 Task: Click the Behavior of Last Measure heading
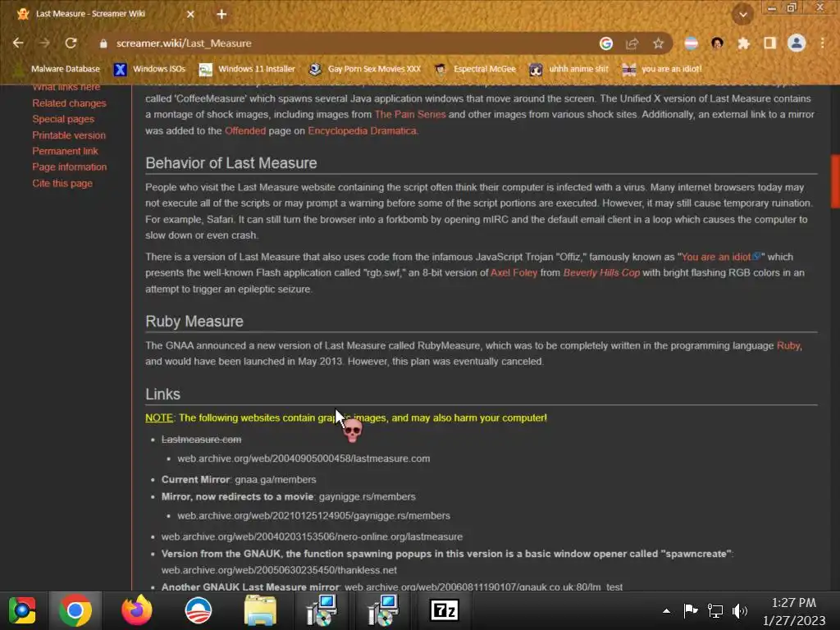[x=231, y=163]
